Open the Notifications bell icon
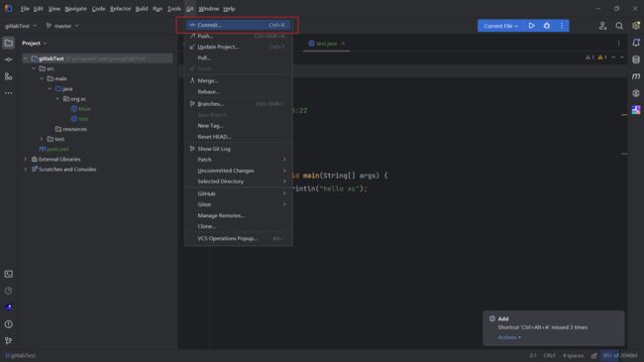Screen dimensions: 644x362 coord(636,43)
